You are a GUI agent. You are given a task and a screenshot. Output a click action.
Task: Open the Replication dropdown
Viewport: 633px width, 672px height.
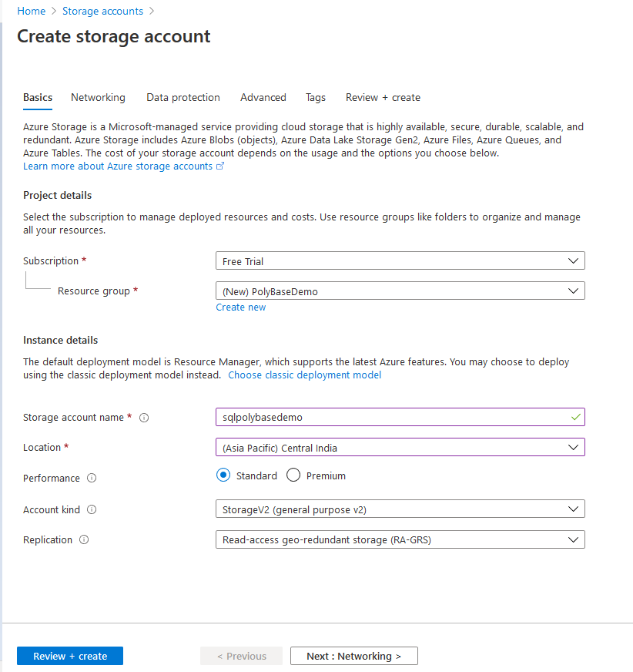point(400,540)
